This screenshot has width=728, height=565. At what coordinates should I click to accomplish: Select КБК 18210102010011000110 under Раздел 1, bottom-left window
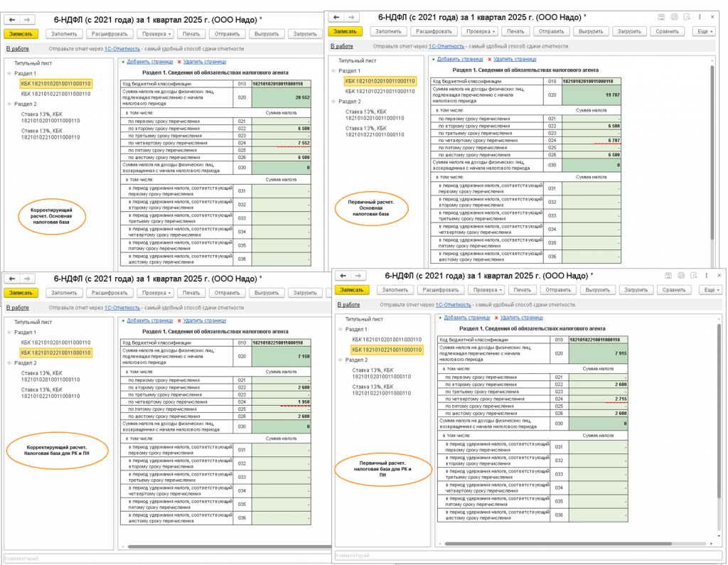point(55,343)
